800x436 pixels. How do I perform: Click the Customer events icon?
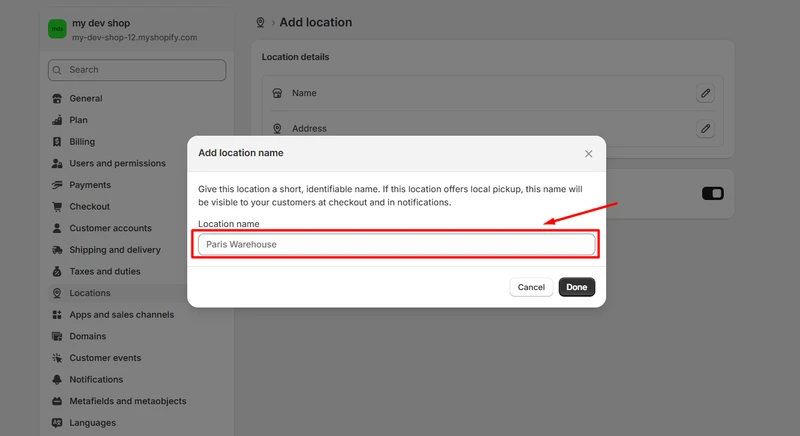pyautogui.click(x=57, y=358)
